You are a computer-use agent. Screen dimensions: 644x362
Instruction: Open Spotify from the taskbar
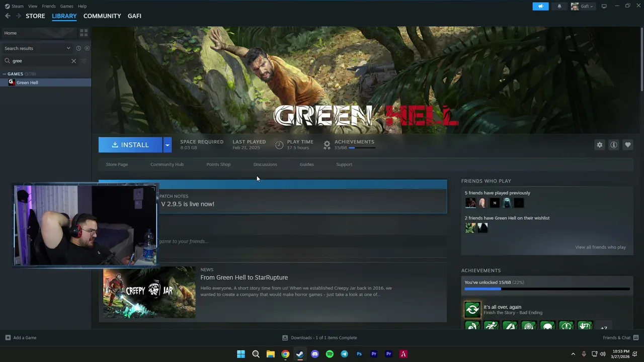(x=330, y=354)
